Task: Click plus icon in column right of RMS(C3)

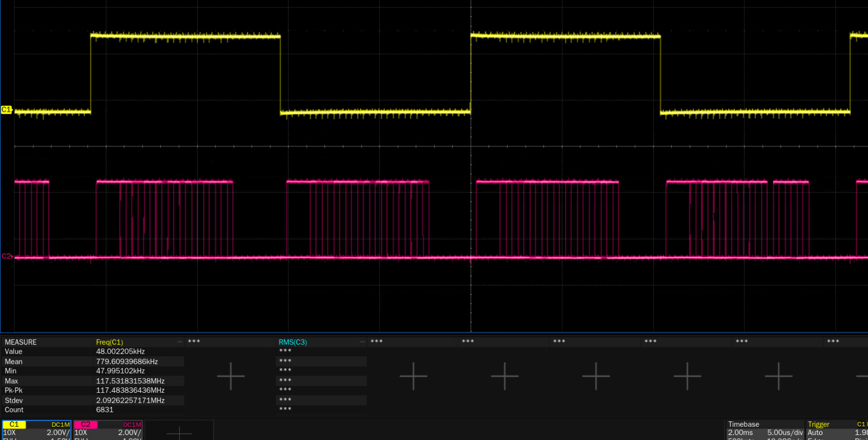Action: pyautogui.click(x=413, y=376)
